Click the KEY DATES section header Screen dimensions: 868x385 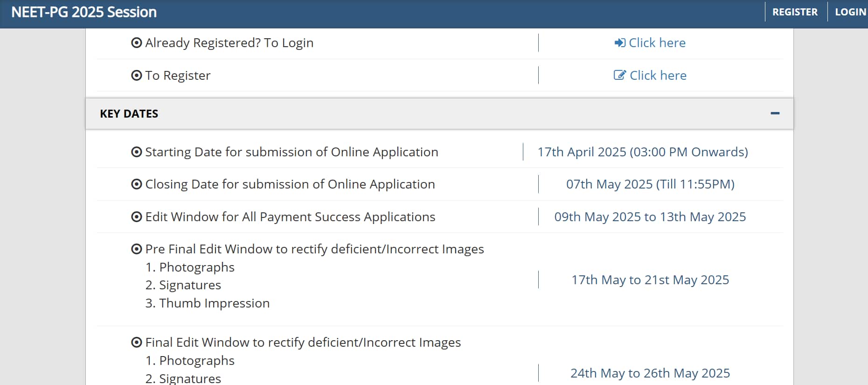click(x=439, y=114)
